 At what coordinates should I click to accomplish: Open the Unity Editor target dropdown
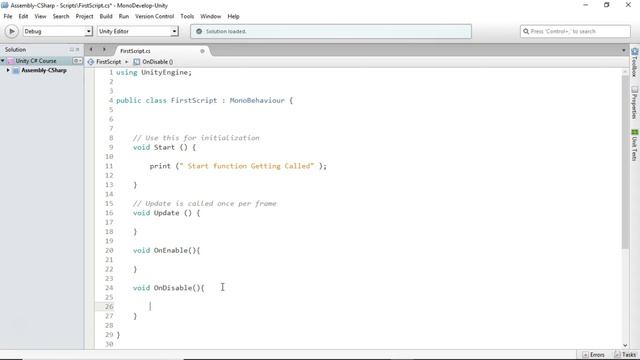click(138, 31)
